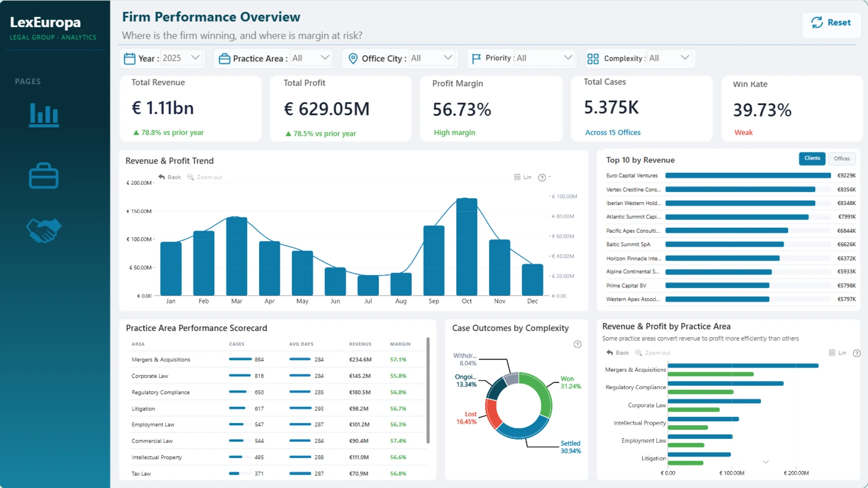This screenshot has height=488, width=868.
Task: Click Vertex Crestline client name
Action: coord(633,190)
